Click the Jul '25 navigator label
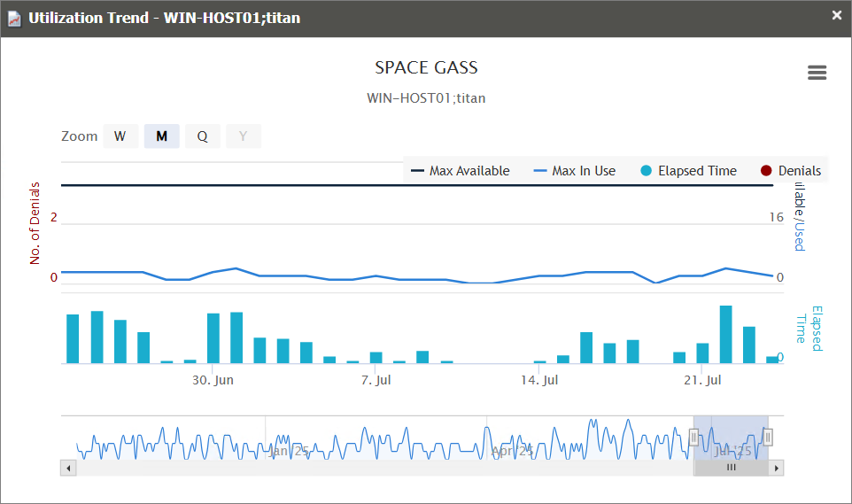 click(x=732, y=451)
